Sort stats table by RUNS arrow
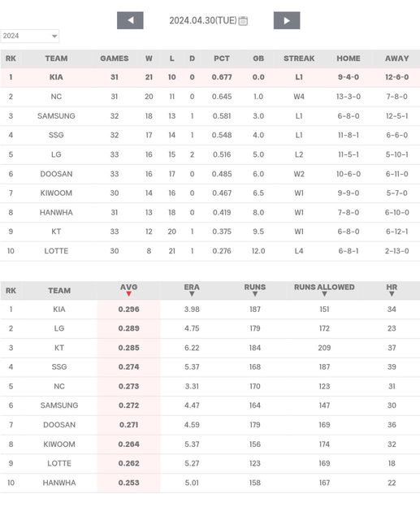 click(255, 294)
